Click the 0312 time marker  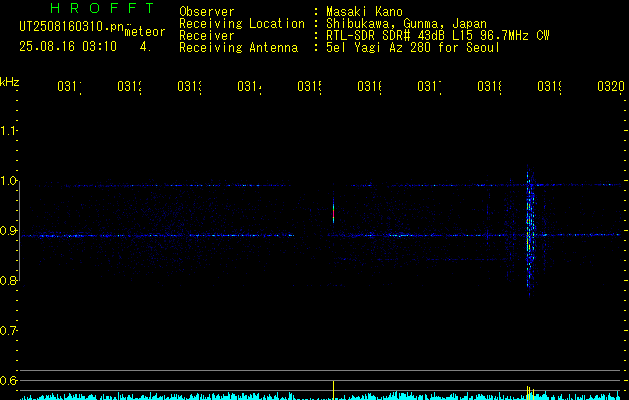pyautogui.click(x=130, y=86)
